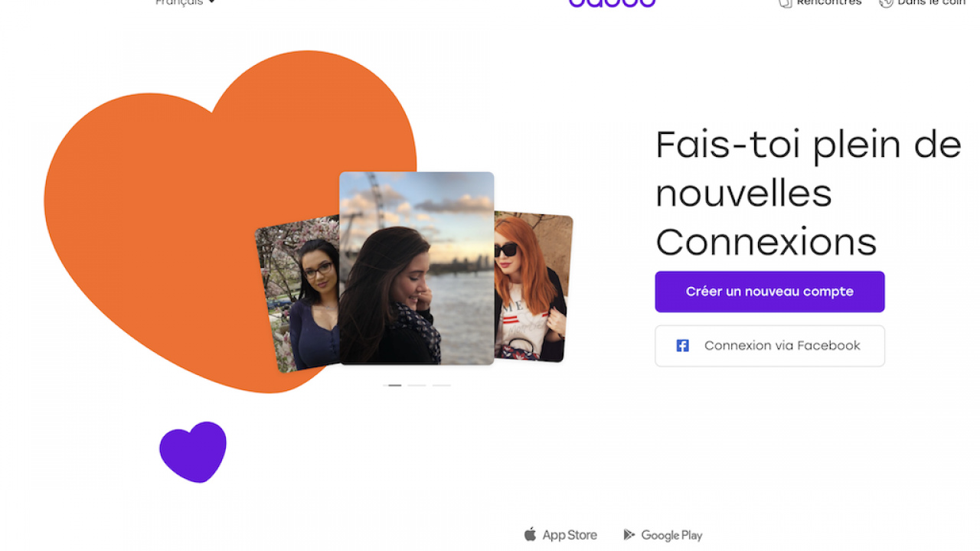The height and width of the screenshot is (551, 980).
Task: Click the Rencontres cards icon
Action: pyautogui.click(x=785, y=3)
